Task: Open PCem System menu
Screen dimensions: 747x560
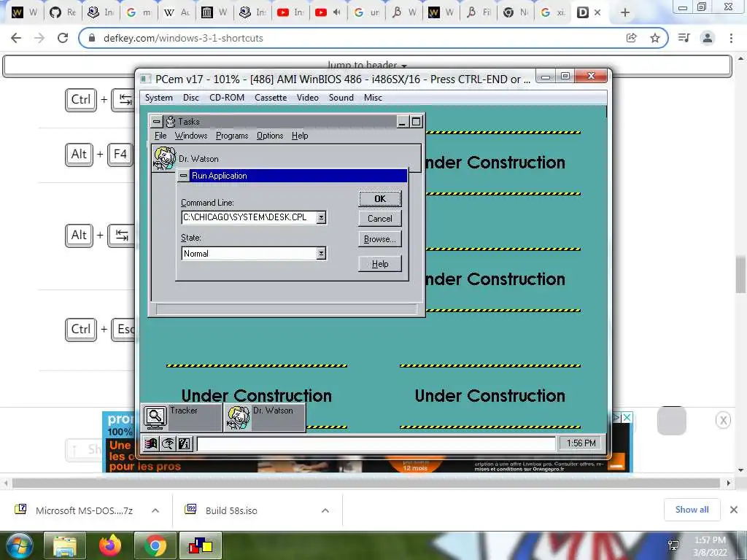Action: pos(158,98)
